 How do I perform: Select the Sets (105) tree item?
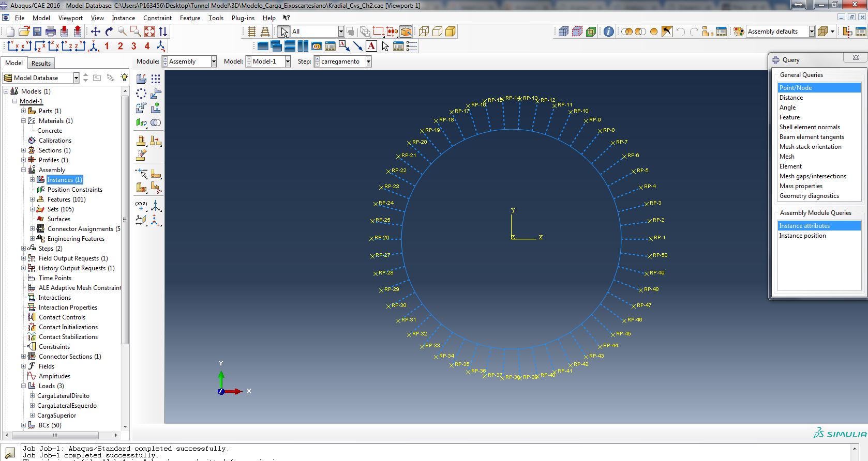tap(61, 209)
